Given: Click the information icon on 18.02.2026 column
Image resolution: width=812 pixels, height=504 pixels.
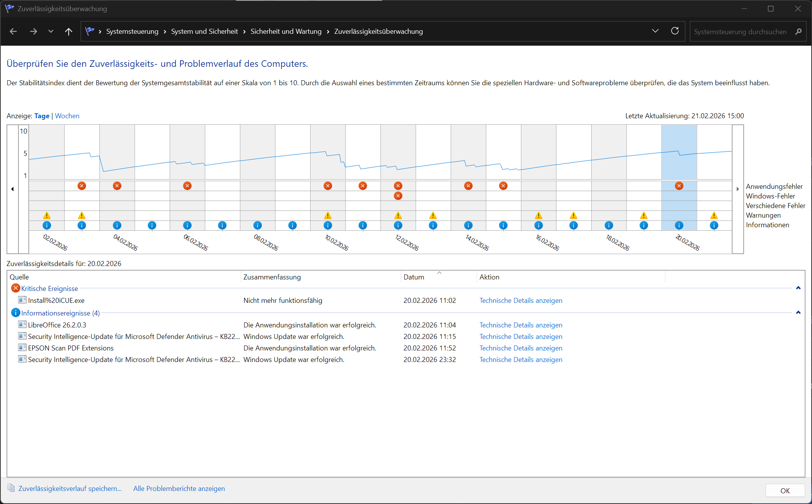Looking at the screenshot, I should click(609, 225).
